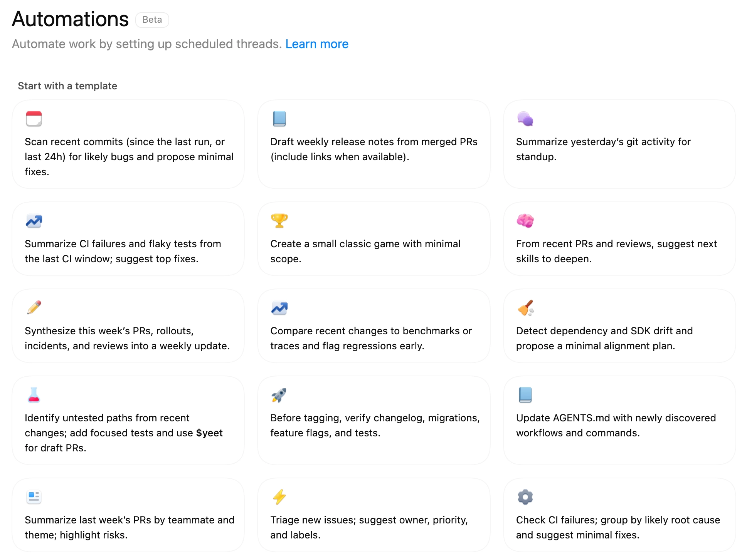The image size is (747, 560).
Task: Click the test tube icon on the untested paths card
Action: pos(34,395)
